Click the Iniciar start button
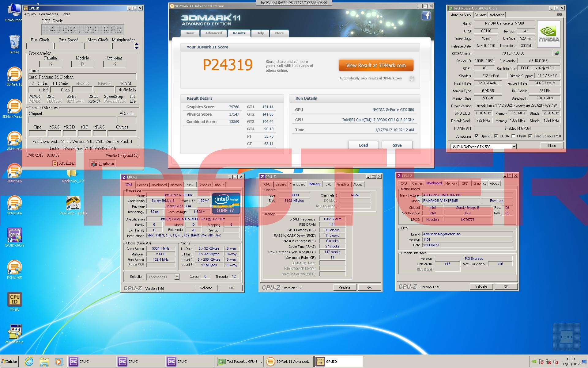The width and height of the screenshot is (588, 368). [x=9, y=362]
